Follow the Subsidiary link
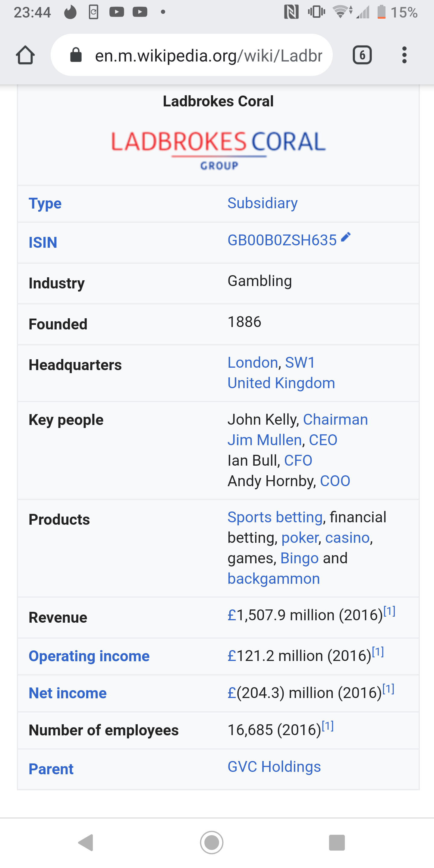The height and width of the screenshot is (868, 434). point(263,203)
